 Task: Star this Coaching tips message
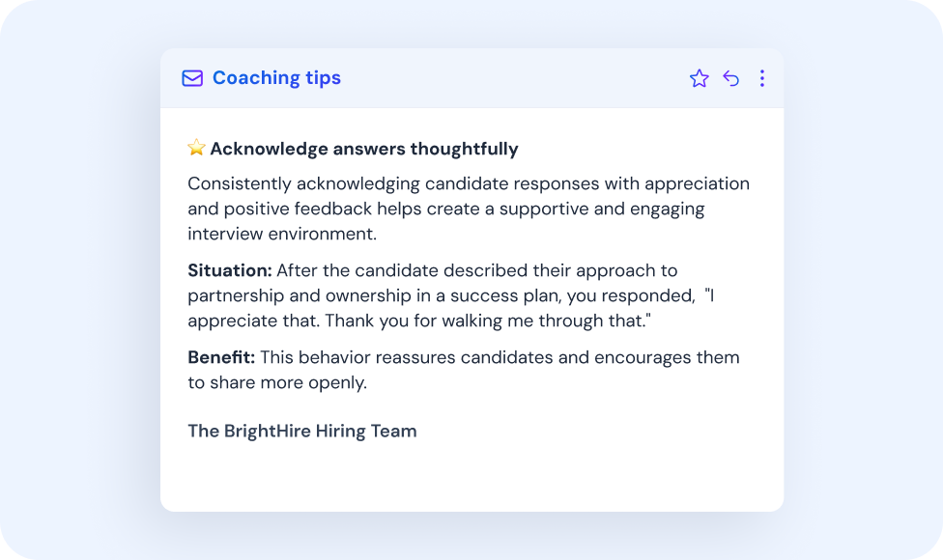point(700,79)
